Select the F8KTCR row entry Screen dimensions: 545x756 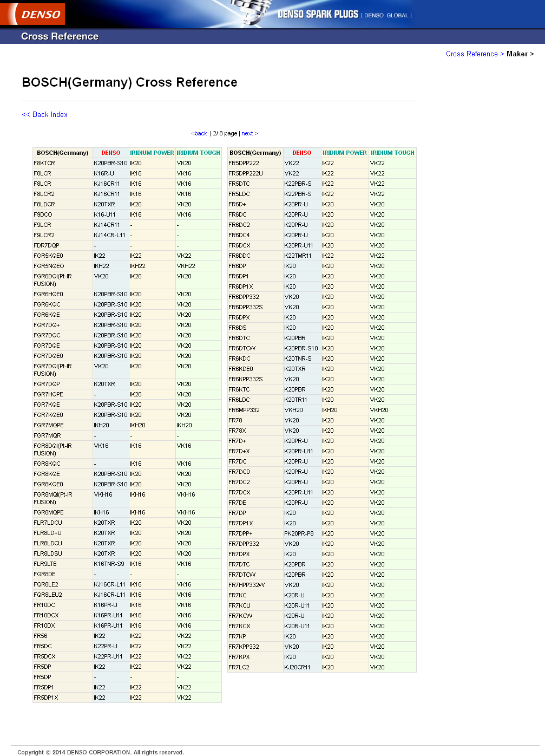(x=44, y=163)
